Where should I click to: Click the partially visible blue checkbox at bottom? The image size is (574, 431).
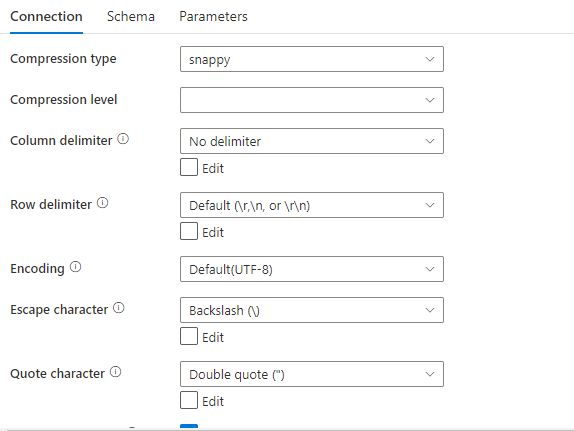click(189, 426)
